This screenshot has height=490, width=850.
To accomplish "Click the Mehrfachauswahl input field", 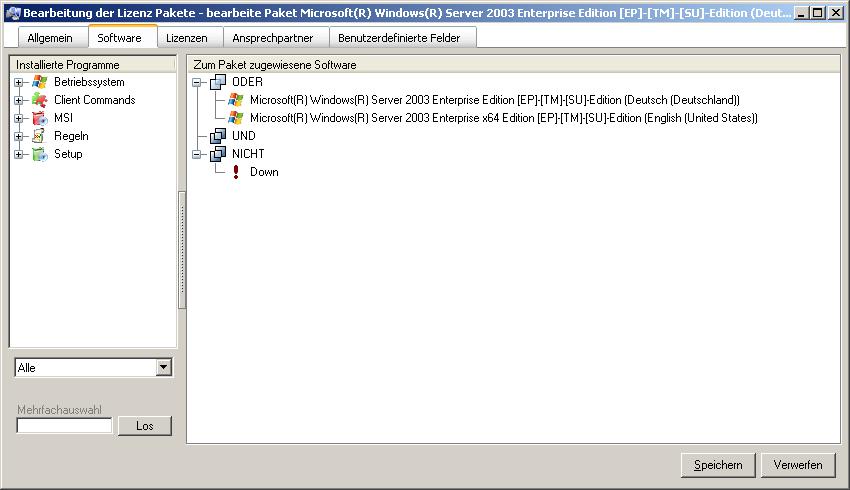I will point(64,425).
